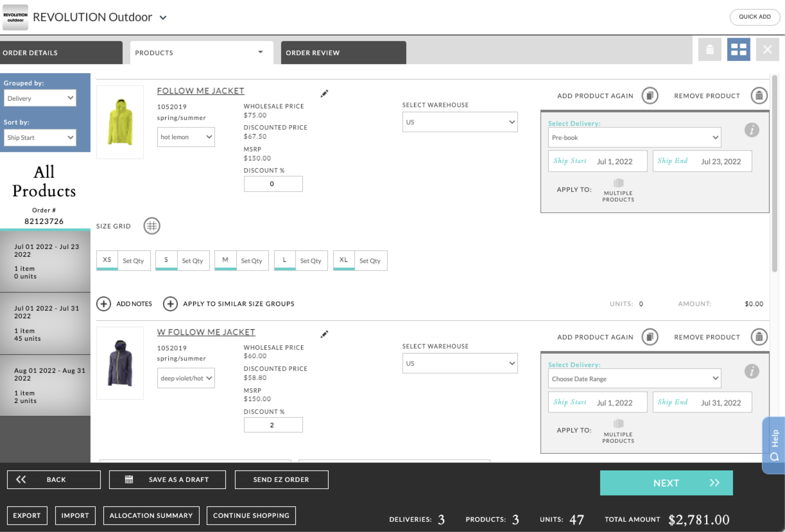Open the Allocation Summary
This screenshot has width=785, height=532.
click(x=151, y=515)
